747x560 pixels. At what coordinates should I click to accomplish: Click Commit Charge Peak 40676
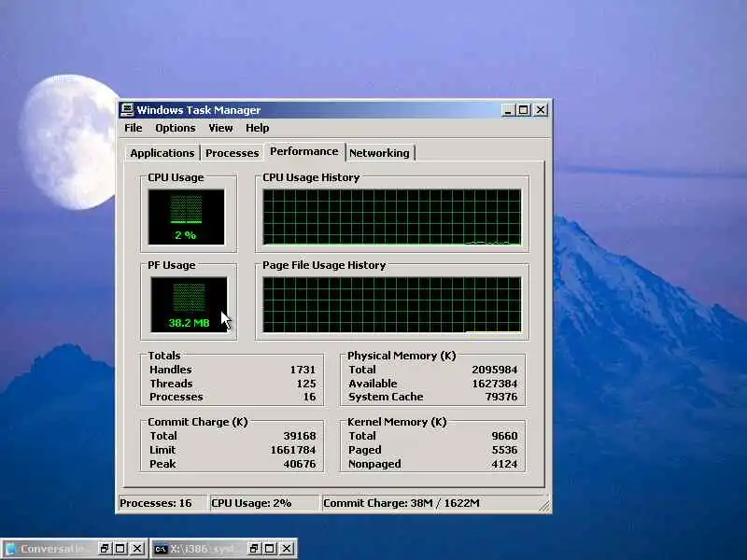[300, 464]
